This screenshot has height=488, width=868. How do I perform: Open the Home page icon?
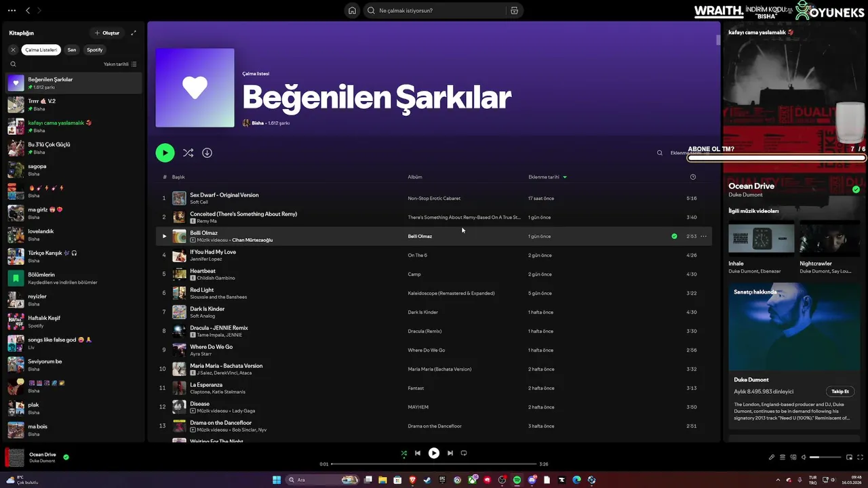pyautogui.click(x=352, y=10)
